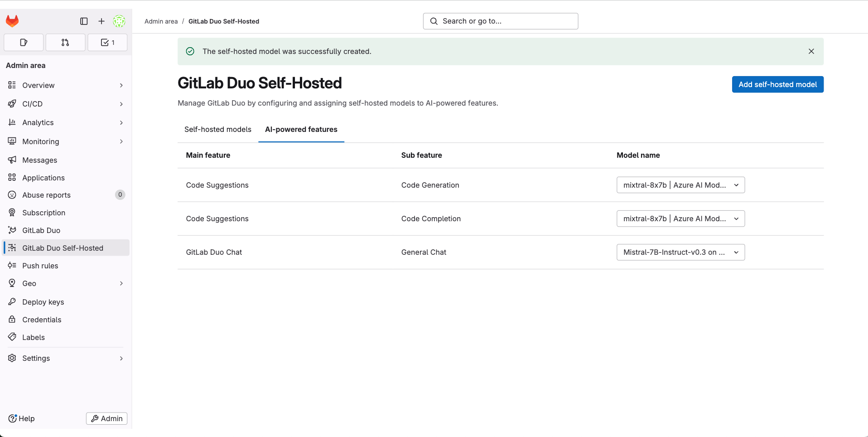Expand the Monitoring section chevron
The image size is (868, 437).
pyautogui.click(x=121, y=141)
